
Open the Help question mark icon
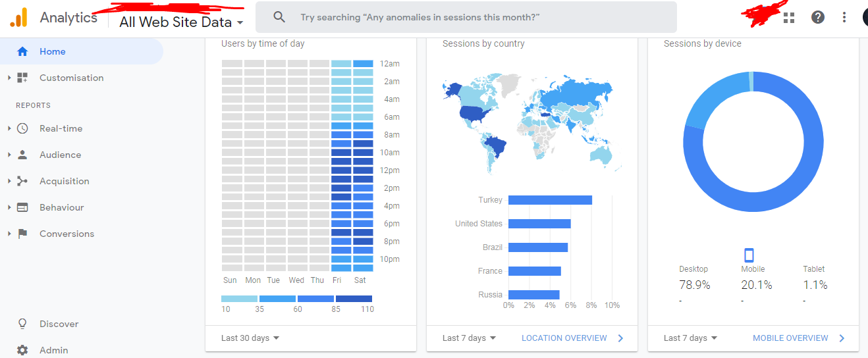818,17
